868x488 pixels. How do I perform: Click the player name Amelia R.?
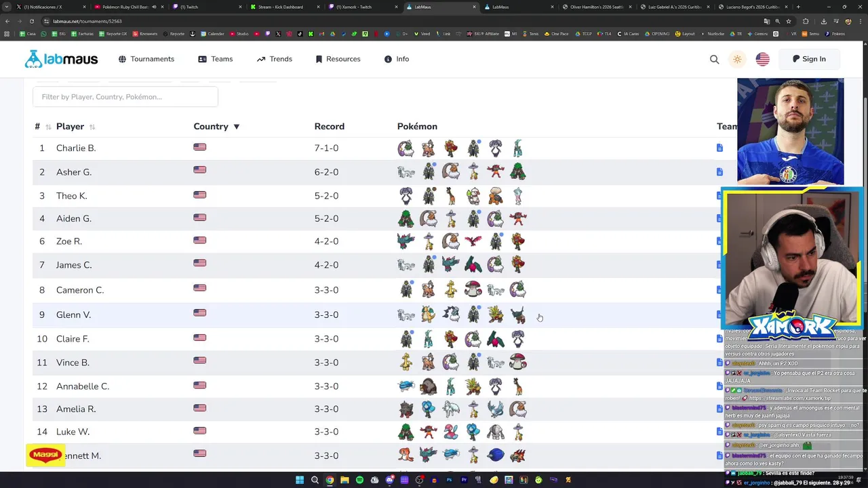(76, 409)
